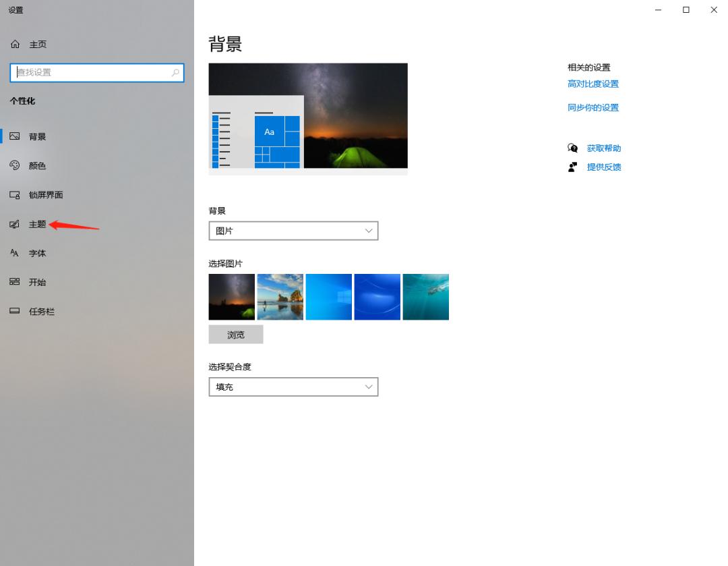Screen dimensions: 728x566
Task: Select the 主题 (Themes) sidebar icon
Action: coord(15,224)
